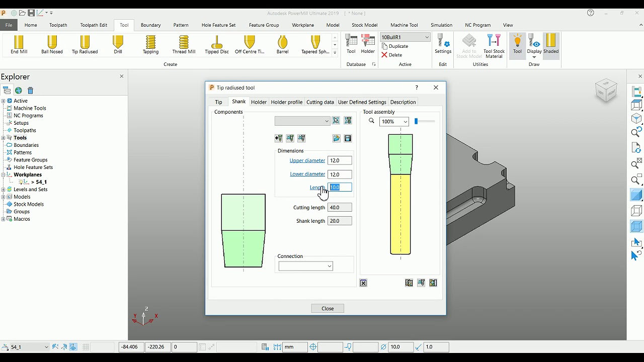This screenshot has height=362, width=644.
Task: Open the Description tab
Action: point(403,102)
